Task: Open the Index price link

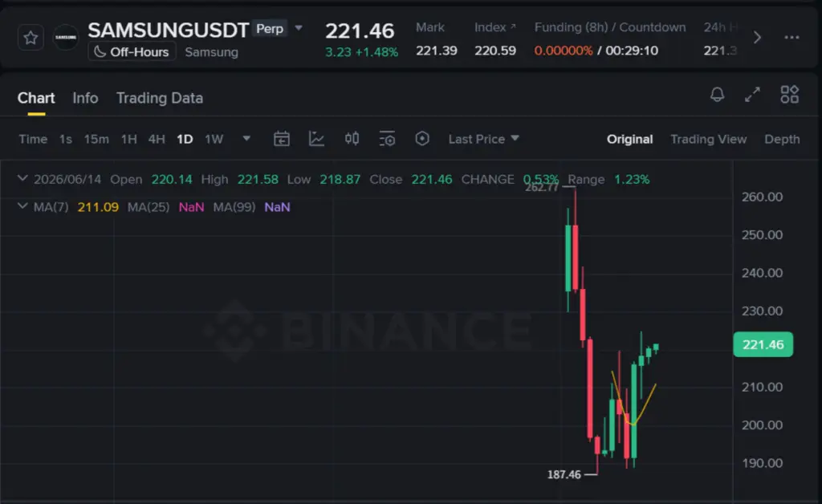Action: [494, 27]
